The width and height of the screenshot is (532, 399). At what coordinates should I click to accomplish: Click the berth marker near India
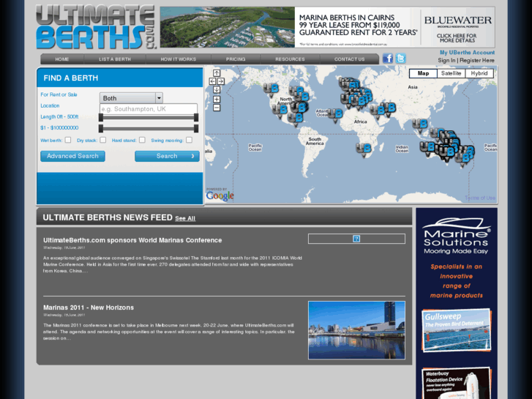(x=420, y=126)
